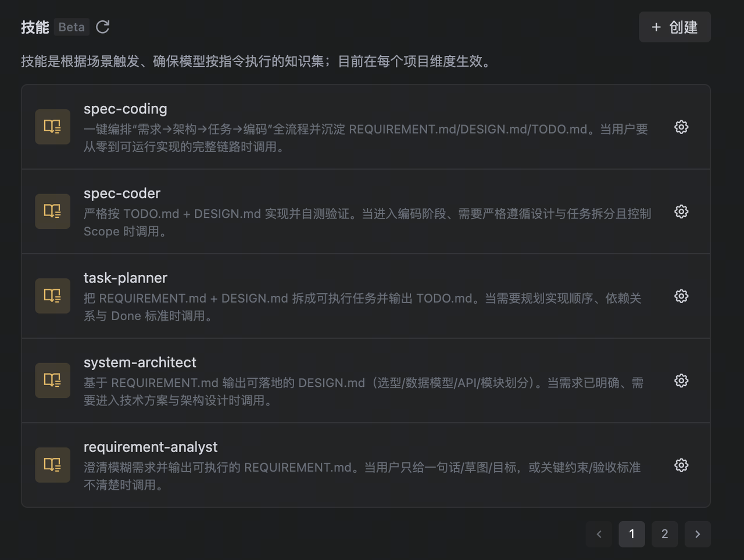Viewport: 744px width, 560px height.
Task: Open settings for the spec-coder skill
Action: click(681, 211)
